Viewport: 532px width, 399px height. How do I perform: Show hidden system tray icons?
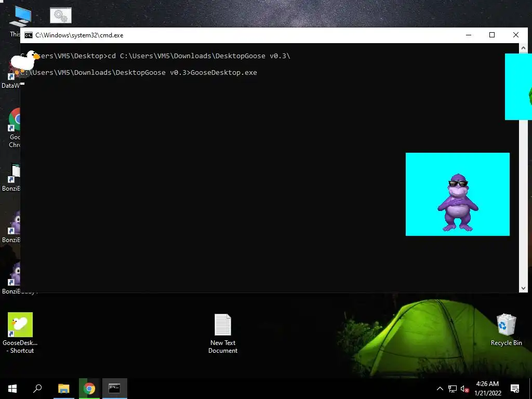click(x=440, y=389)
